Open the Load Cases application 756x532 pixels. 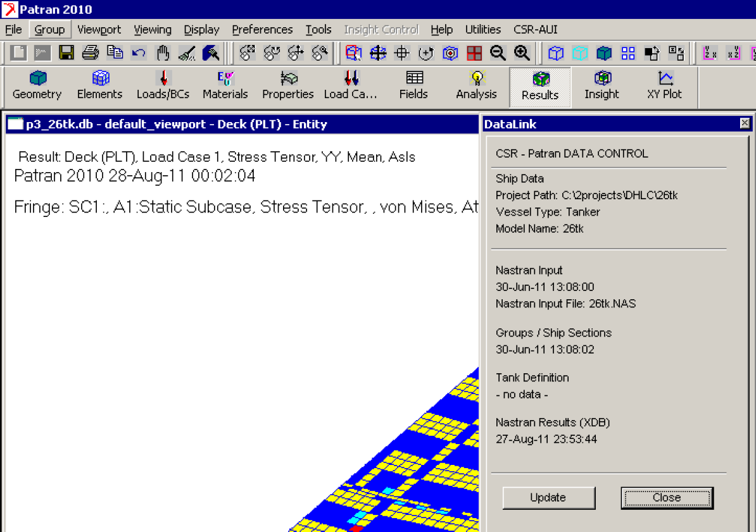(351, 86)
